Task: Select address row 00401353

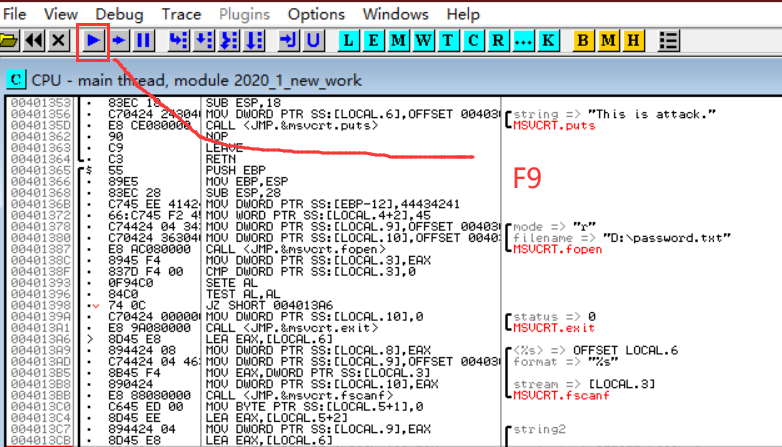Action: [x=41, y=103]
